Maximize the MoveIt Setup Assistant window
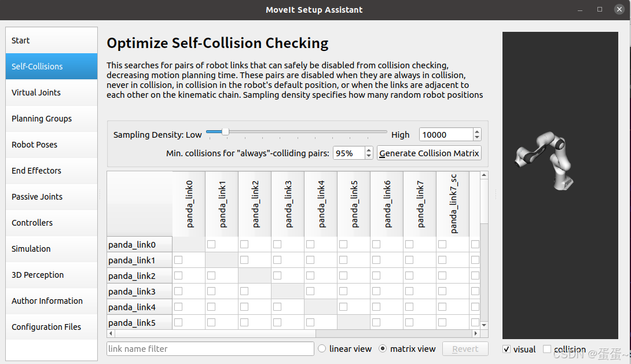The width and height of the screenshot is (631, 364). [600, 9]
